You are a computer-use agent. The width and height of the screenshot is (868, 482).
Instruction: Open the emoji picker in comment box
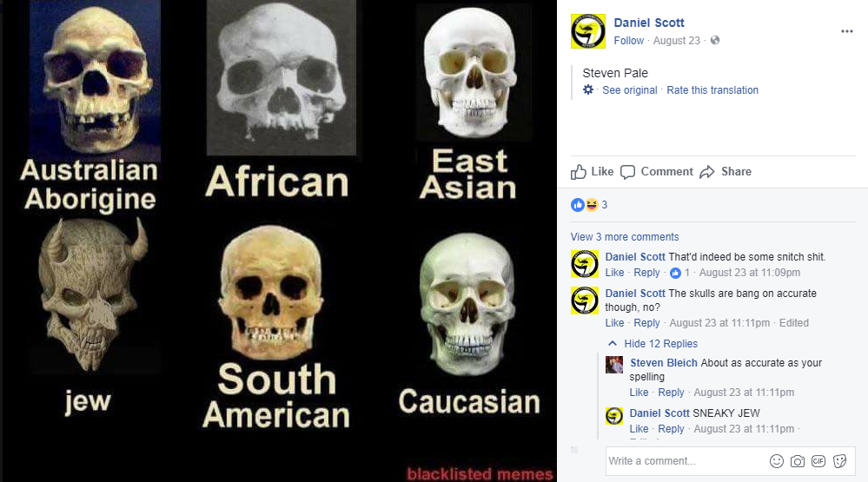(x=777, y=461)
